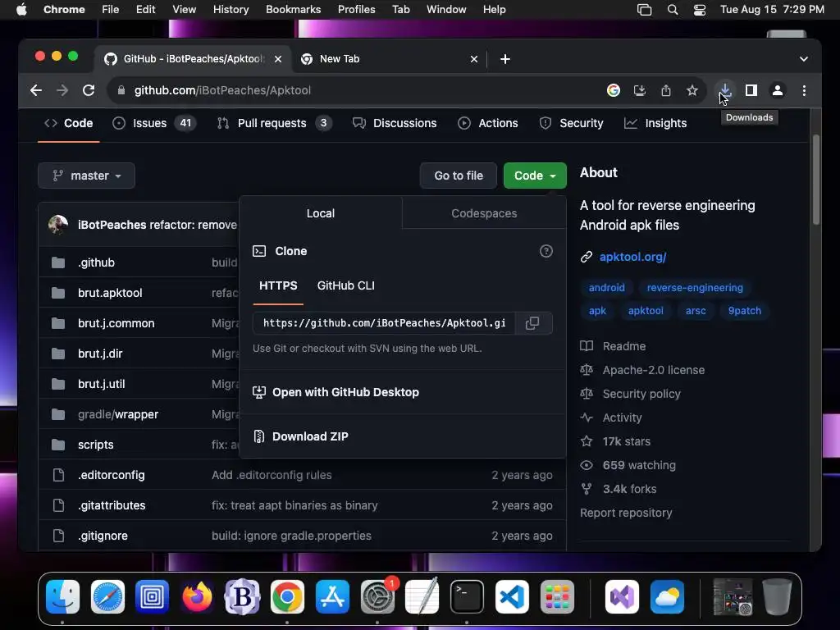The width and height of the screenshot is (840, 630).
Task: Click the Go to file button
Action: coord(459,176)
